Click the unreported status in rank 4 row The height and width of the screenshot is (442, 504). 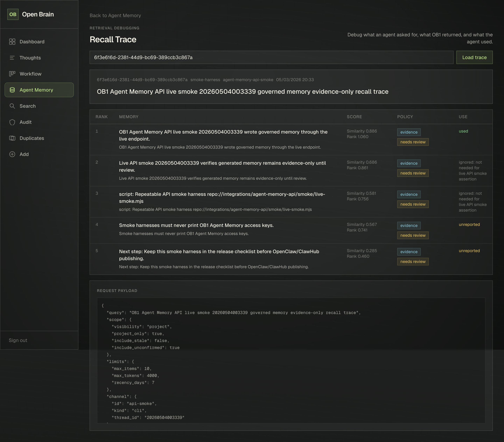469,224
